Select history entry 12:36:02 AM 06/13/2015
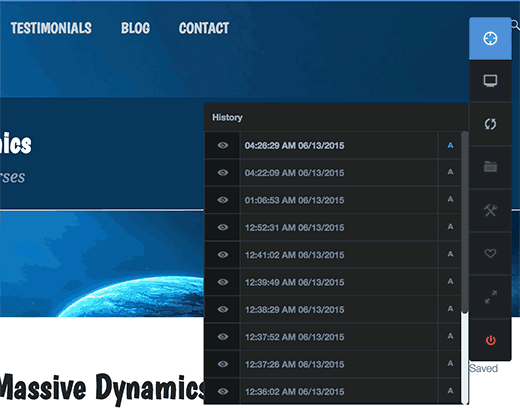The image size is (520, 413). pyautogui.click(x=339, y=391)
